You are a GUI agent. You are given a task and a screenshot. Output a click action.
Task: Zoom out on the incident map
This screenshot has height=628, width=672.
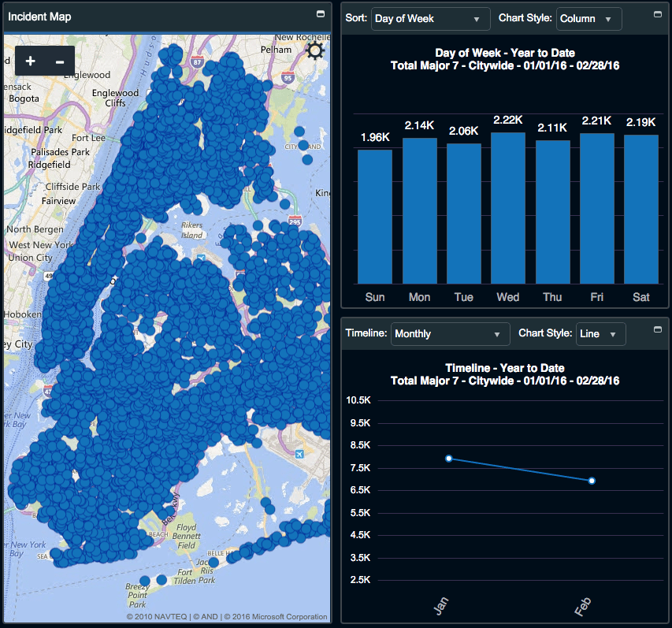60,61
